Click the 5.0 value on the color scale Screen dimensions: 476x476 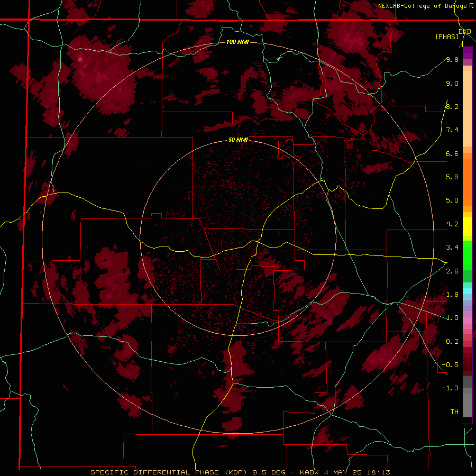coord(452,200)
